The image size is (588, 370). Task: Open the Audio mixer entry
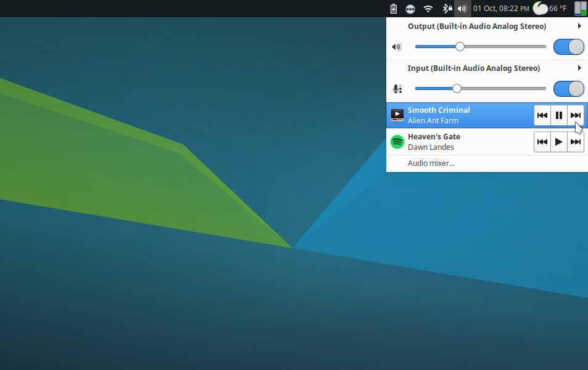[x=430, y=163]
